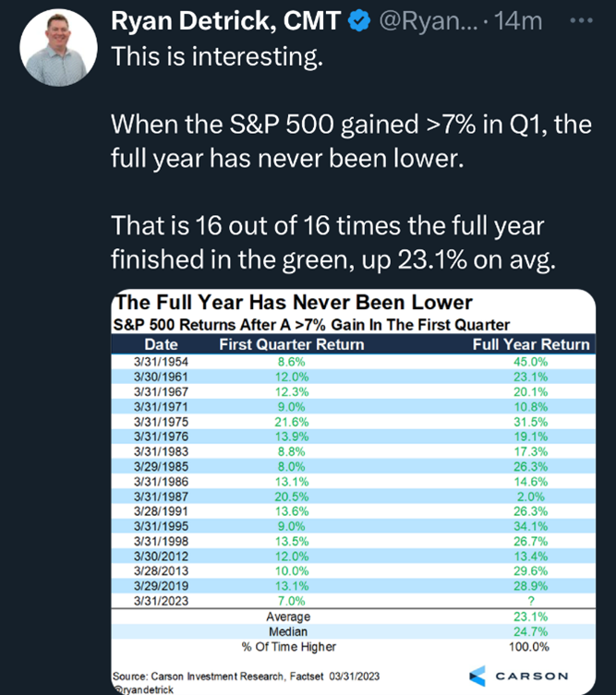Click the Carson logo in the chart
Screen dimensions: 616x695
[521, 675]
